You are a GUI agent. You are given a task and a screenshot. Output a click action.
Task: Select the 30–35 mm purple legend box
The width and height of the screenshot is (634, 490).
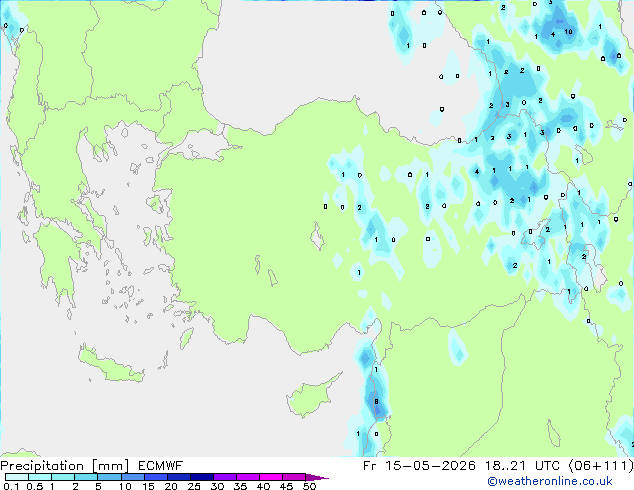click(x=225, y=477)
